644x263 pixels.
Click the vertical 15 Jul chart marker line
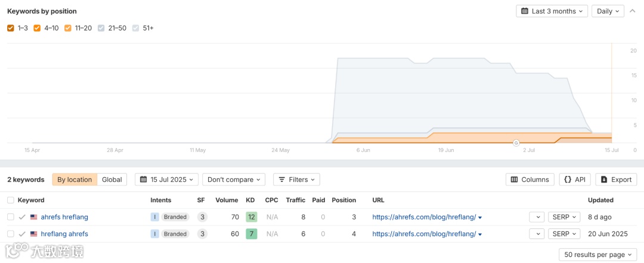click(612, 93)
